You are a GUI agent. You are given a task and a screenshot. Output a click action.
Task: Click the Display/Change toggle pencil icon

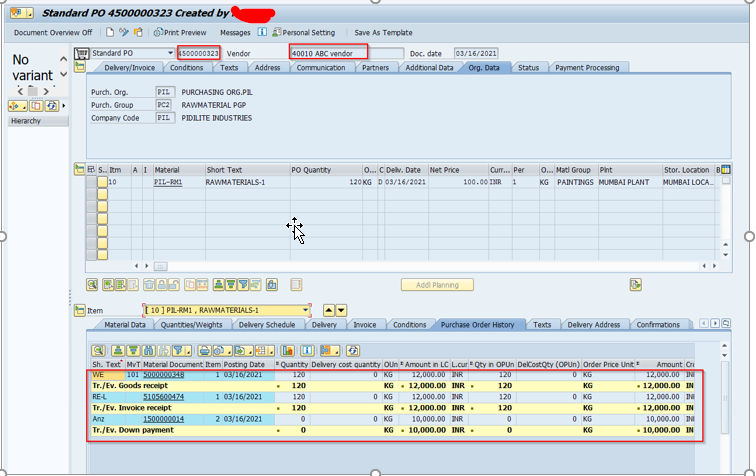click(x=124, y=32)
